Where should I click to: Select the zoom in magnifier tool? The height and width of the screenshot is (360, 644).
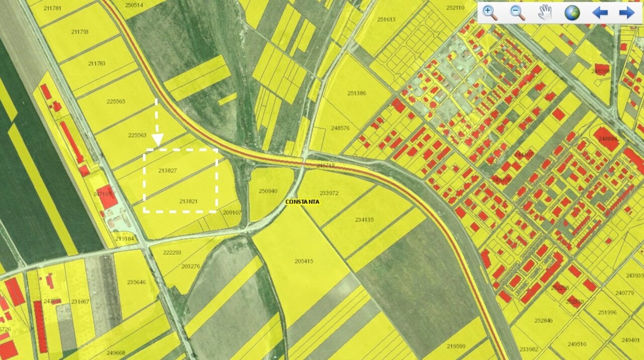(x=490, y=12)
